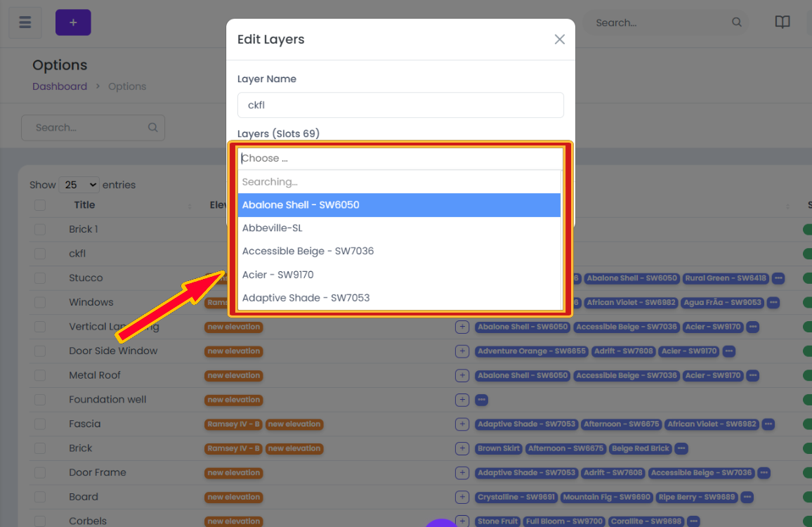
Task: Click the plus icon in the Metal Roof row
Action: point(462,376)
